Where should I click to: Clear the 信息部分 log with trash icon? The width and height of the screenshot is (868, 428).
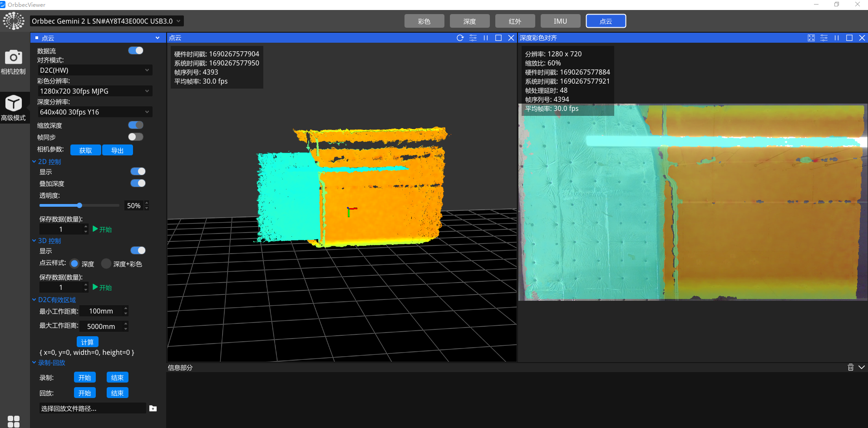850,367
